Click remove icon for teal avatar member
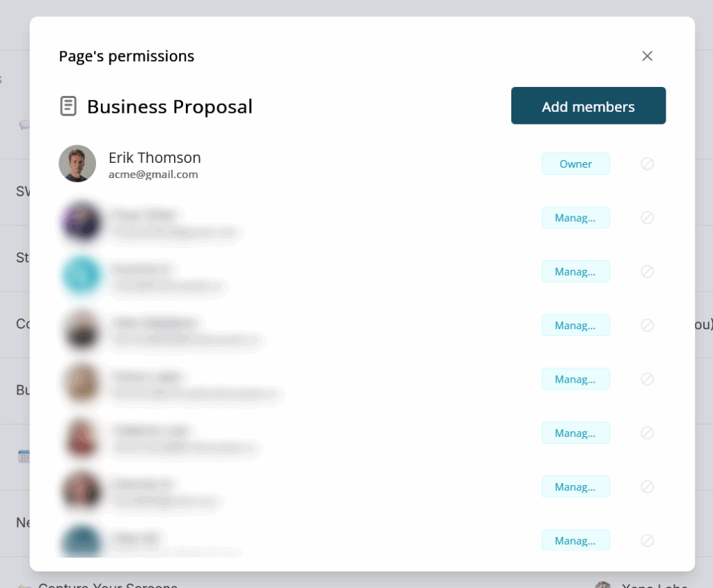Image resolution: width=713 pixels, height=588 pixels. (x=647, y=271)
